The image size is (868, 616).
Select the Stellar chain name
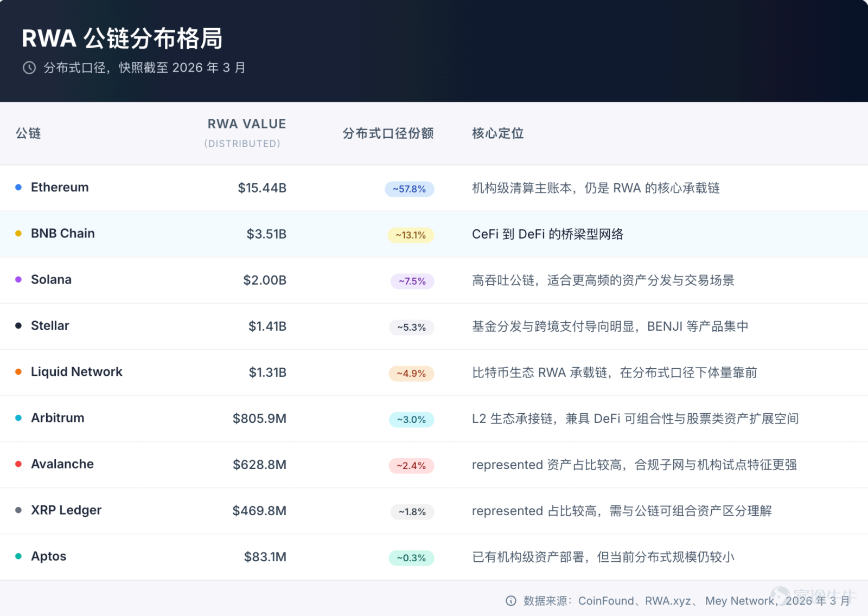[50, 325]
